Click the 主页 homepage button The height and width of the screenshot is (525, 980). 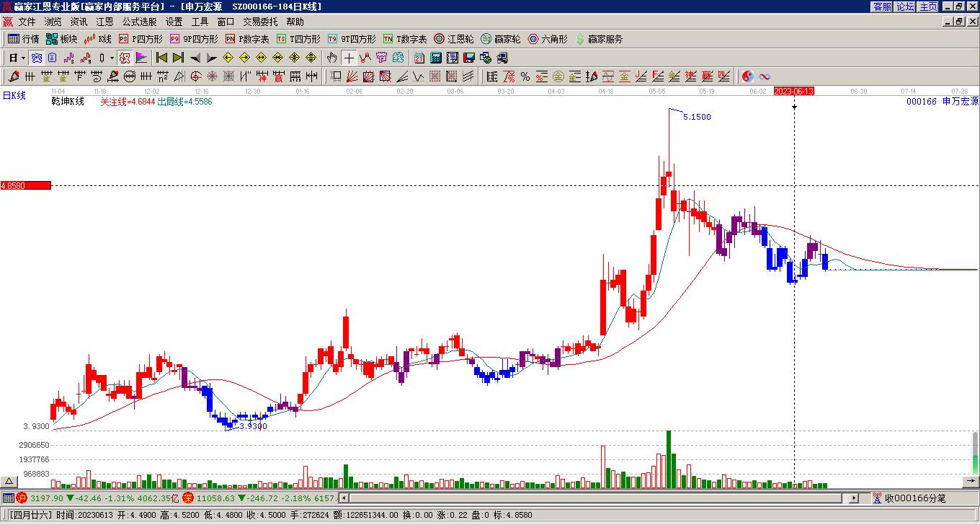tap(928, 6)
